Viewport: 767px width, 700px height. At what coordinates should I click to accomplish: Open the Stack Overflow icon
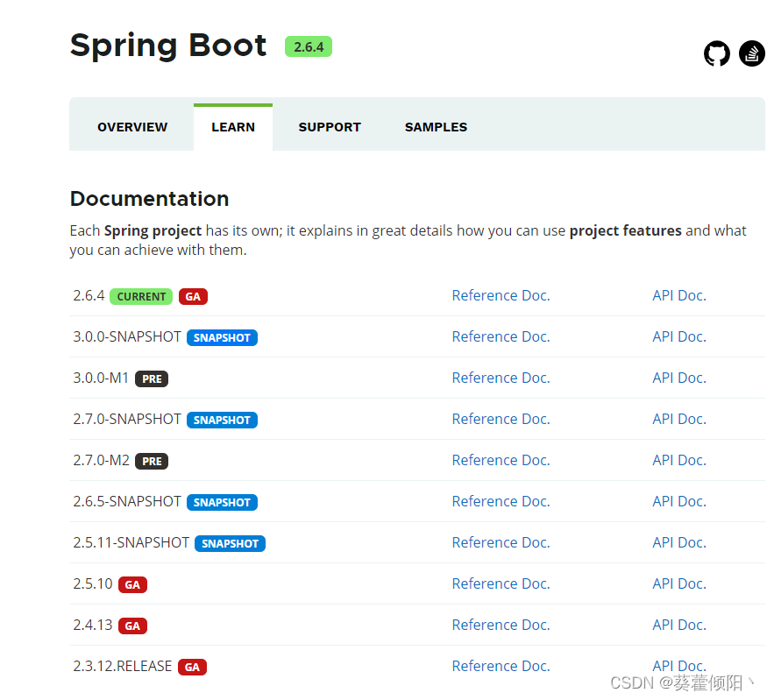pos(752,53)
